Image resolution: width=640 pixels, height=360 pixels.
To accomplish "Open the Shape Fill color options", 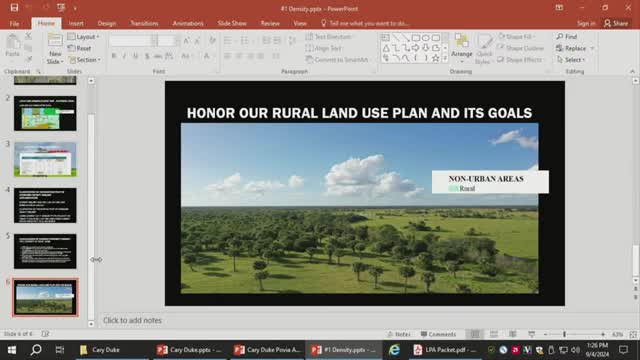I will 517,37.
